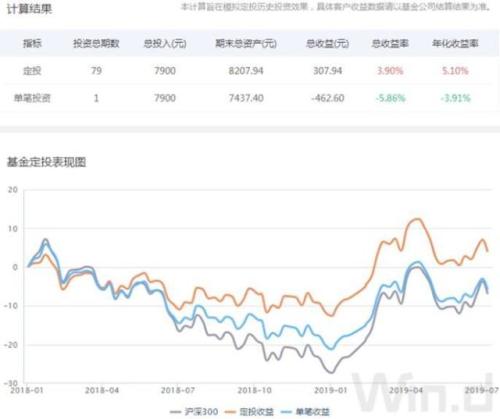Click the 3.90% total return value
500x419 pixels.
coord(390,71)
